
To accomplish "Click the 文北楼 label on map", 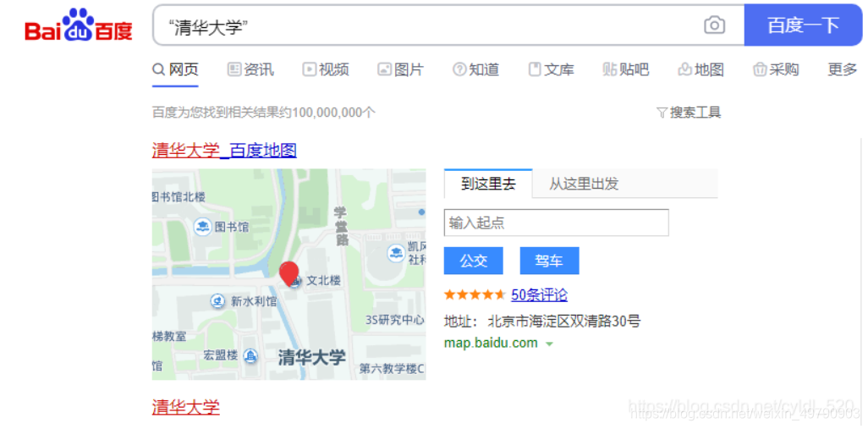I will [324, 281].
